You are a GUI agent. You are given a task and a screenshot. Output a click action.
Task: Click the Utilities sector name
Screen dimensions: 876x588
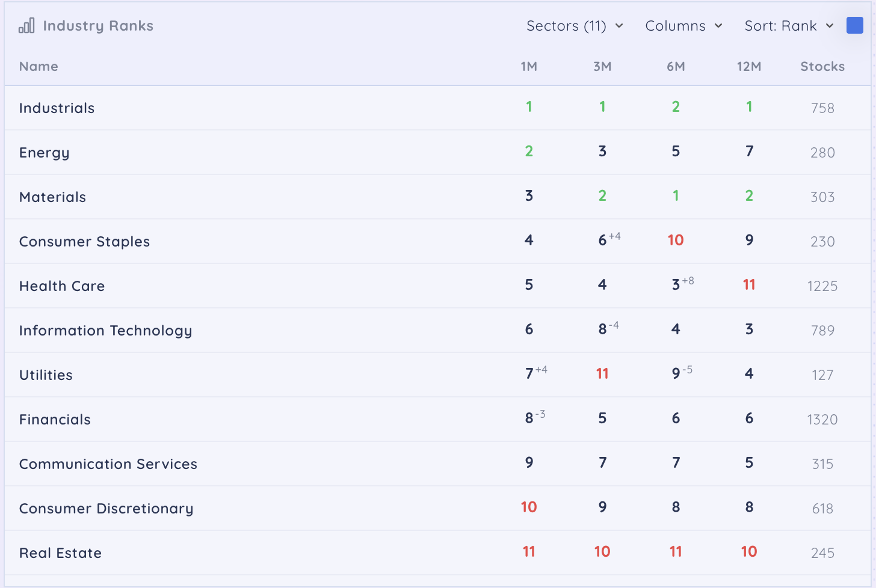click(46, 375)
